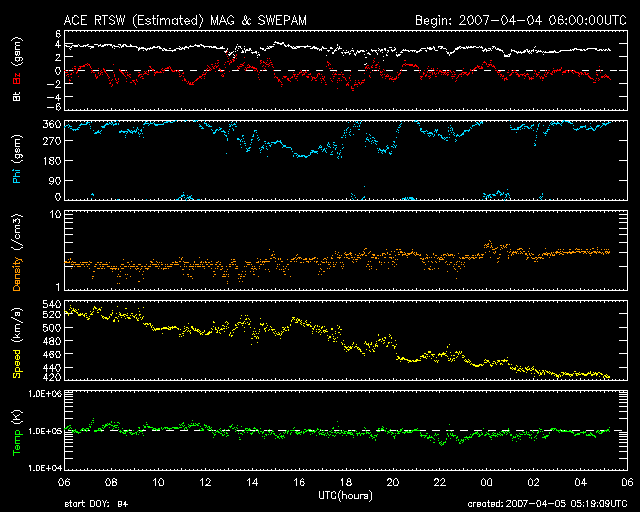Click the white "Bt" axis label
Viewport: 640px width, 512px height.
pos(17,96)
